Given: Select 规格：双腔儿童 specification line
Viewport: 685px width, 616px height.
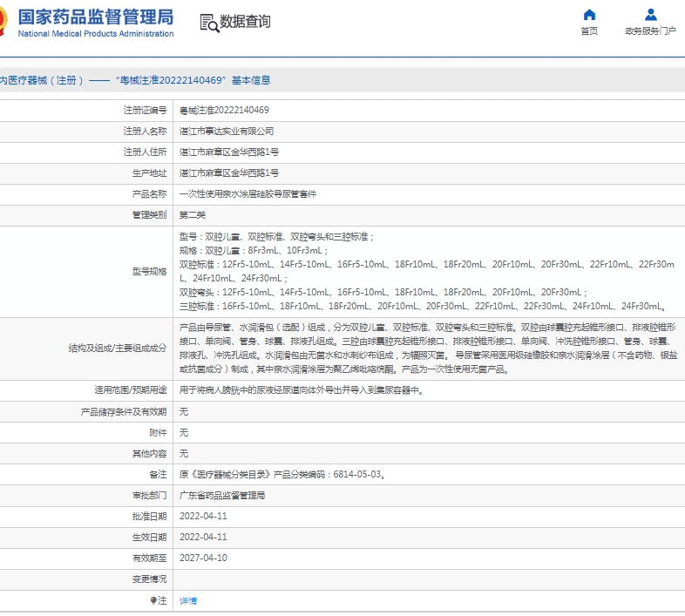Looking at the screenshot, I should 254,250.
